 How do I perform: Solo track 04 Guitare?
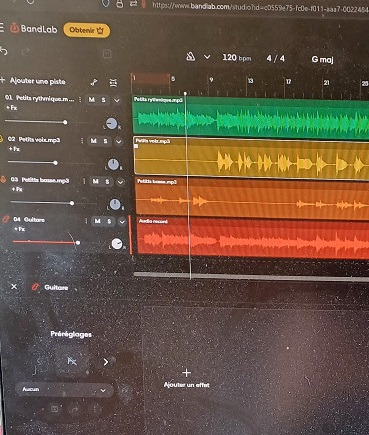tap(109, 221)
